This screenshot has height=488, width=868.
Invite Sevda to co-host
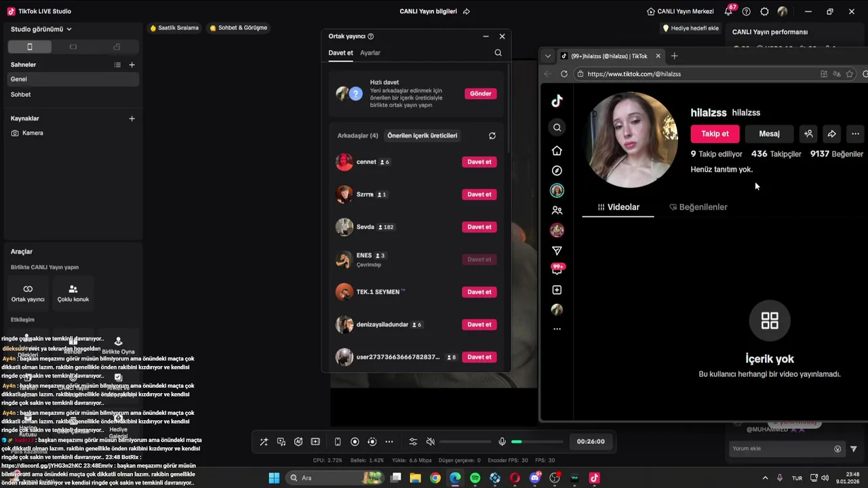[x=479, y=227]
